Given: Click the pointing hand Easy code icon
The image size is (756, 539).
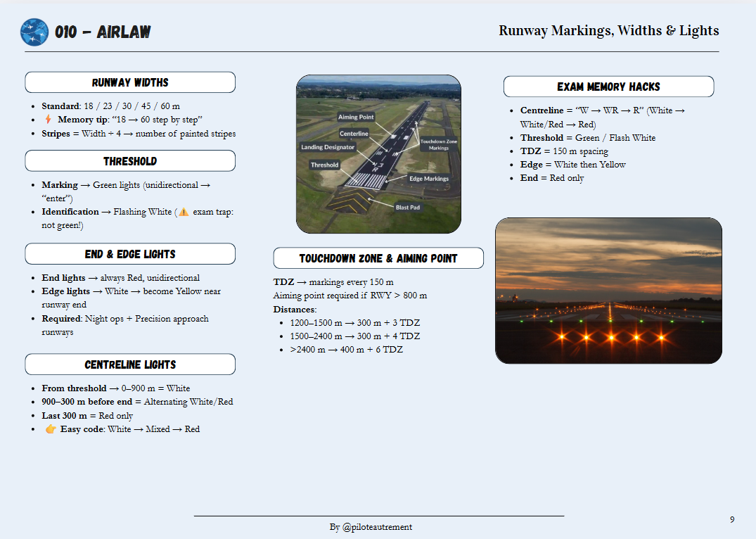Looking at the screenshot, I should pos(51,429).
